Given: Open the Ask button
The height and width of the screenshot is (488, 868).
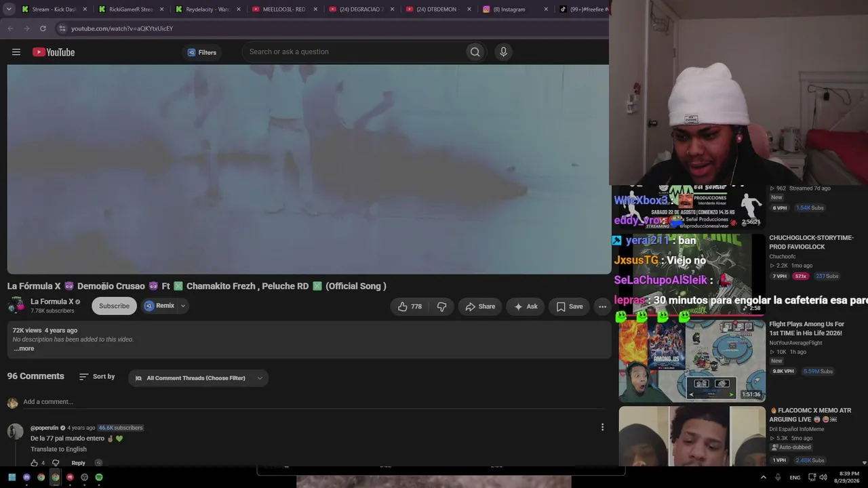Looking at the screenshot, I should click(526, 306).
